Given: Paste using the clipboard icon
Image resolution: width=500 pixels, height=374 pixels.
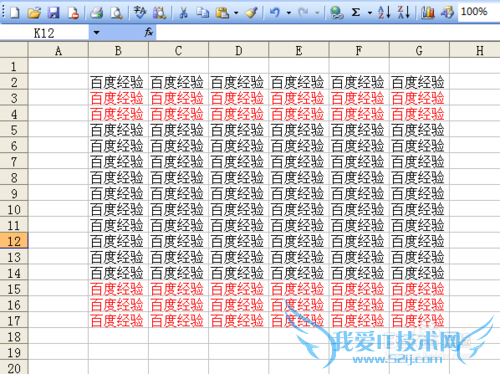Looking at the screenshot, I should pyautogui.click(x=222, y=13).
